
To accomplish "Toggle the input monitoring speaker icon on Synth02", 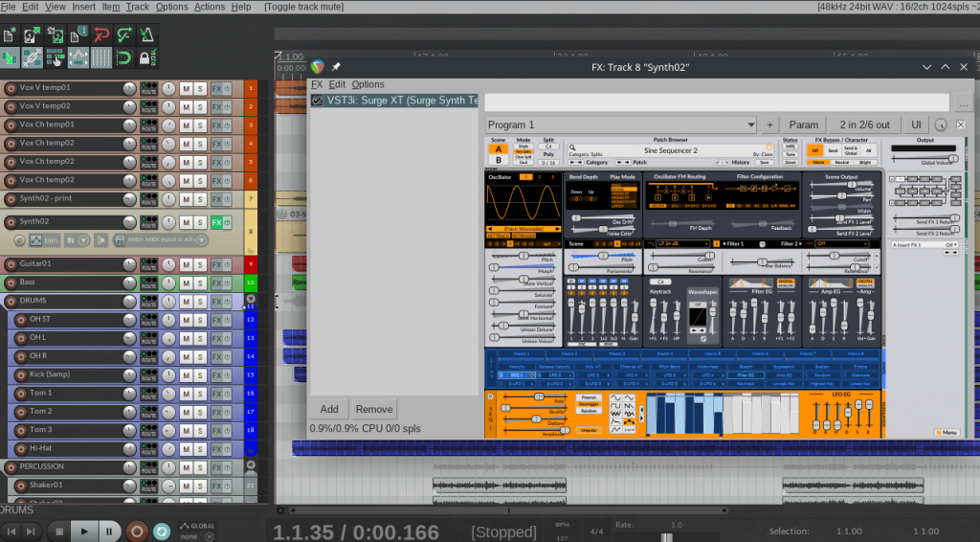I will [x=100, y=240].
